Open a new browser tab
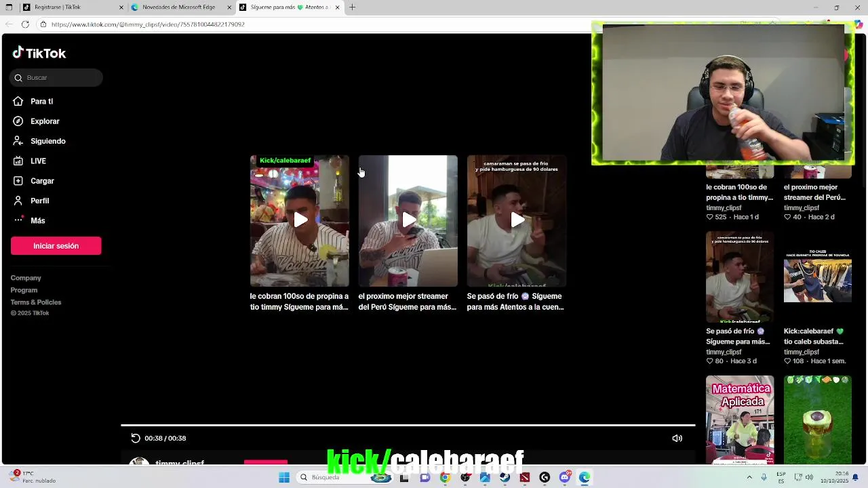Image resolution: width=868 pixels, height=488 pixels. coord(352,7)
